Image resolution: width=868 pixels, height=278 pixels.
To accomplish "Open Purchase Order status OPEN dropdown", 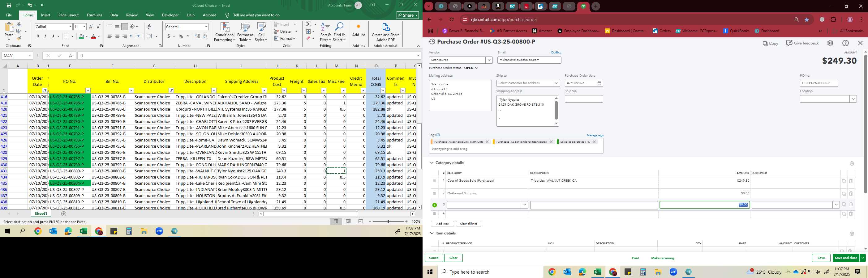I will click(x=471, y=68).
